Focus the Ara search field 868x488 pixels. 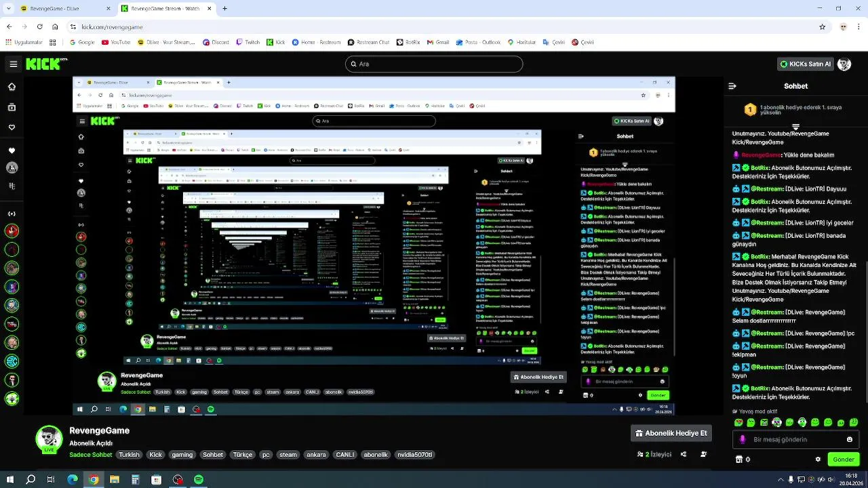[434, 64]
